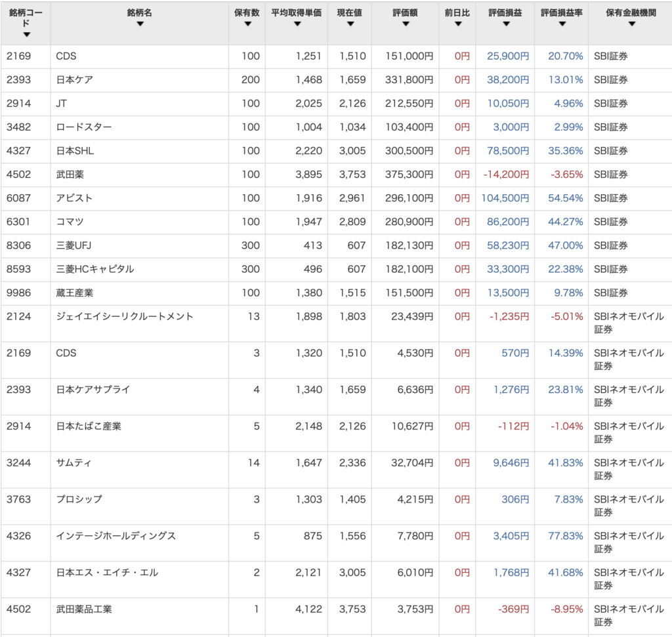Click the 日本ケア stock name
The width and height of the screenshot is (672, 637).
coord(75,79)
